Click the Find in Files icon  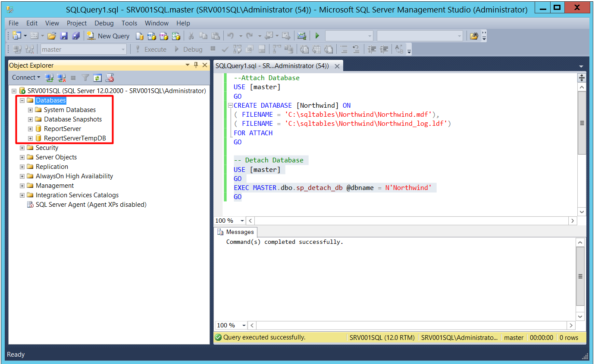pos(474,36)
